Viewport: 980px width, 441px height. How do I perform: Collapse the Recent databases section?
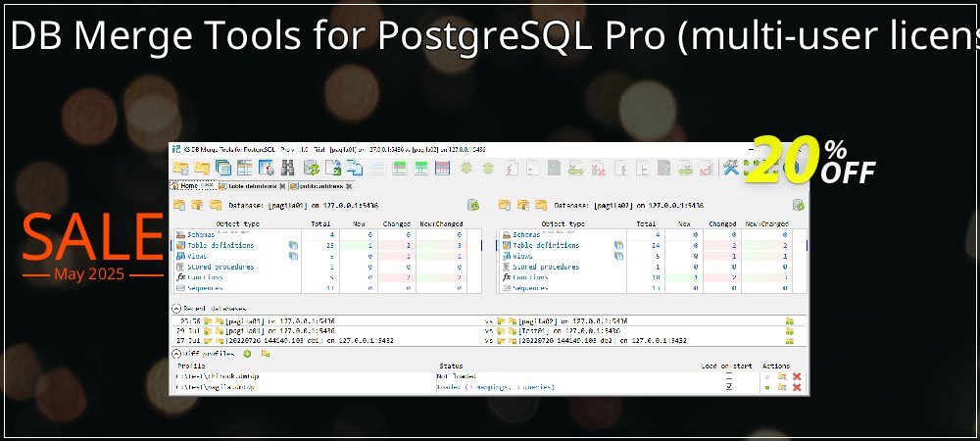click(x=176, y=309)
